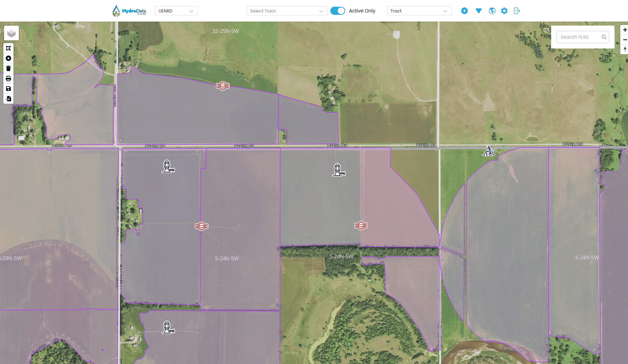Open the map layers panel
628x364 pixels.
pos(11,33)
